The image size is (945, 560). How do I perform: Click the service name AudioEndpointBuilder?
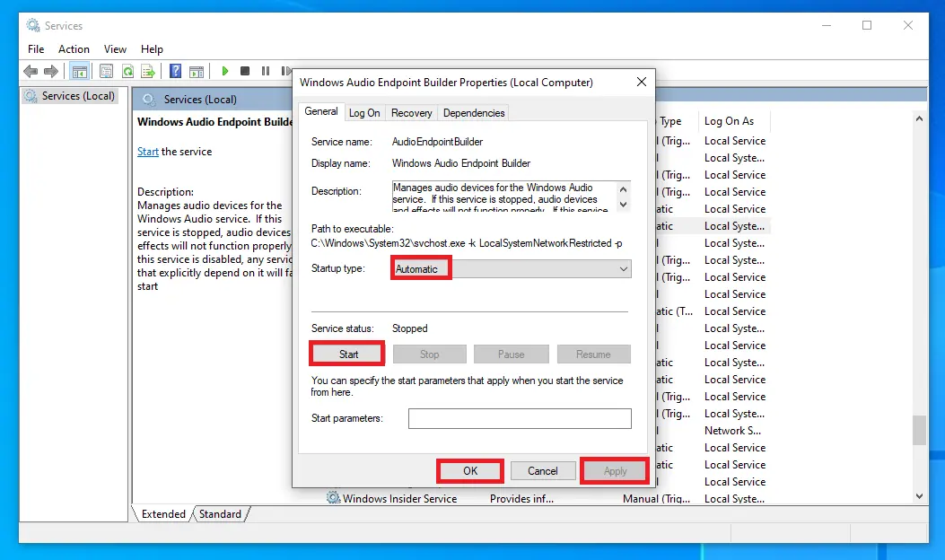pos(438,142)
